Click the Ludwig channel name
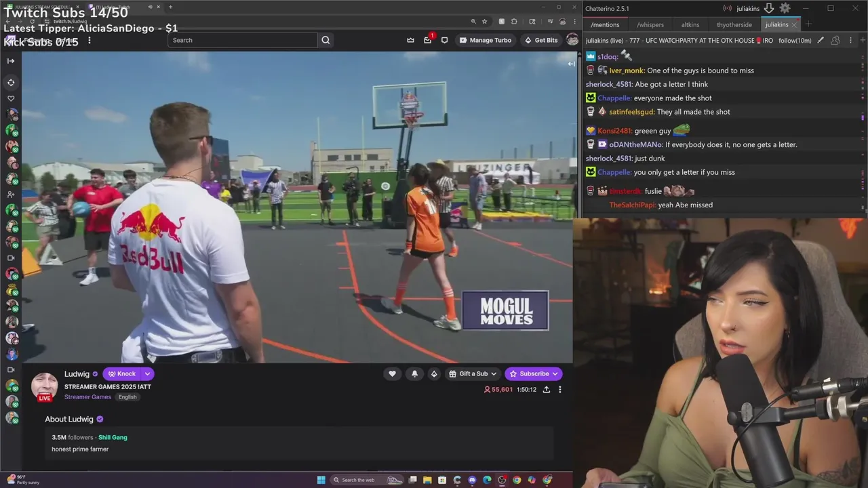 [x=77, y=373]
